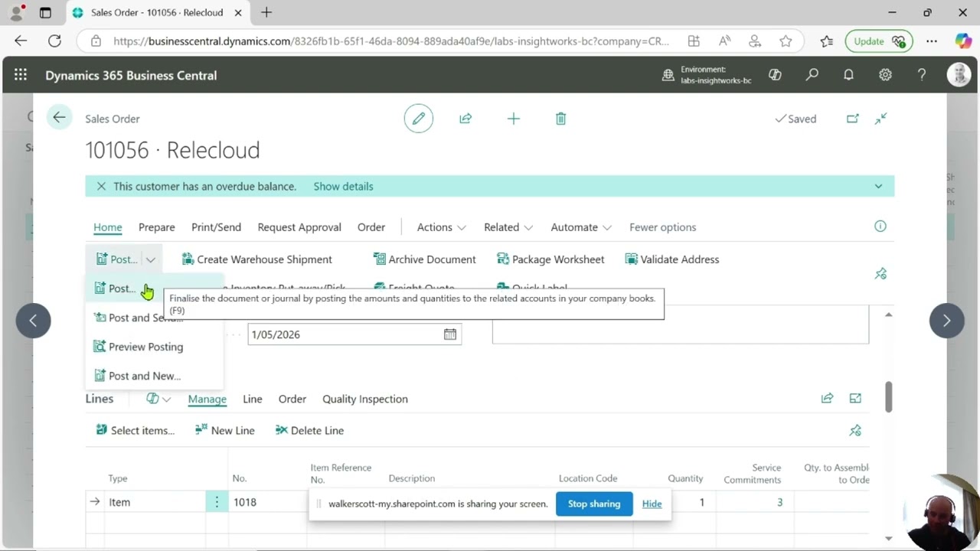Share the Lines section
Image resolution: width=980 pixels, height=551 pixels.
827,399
